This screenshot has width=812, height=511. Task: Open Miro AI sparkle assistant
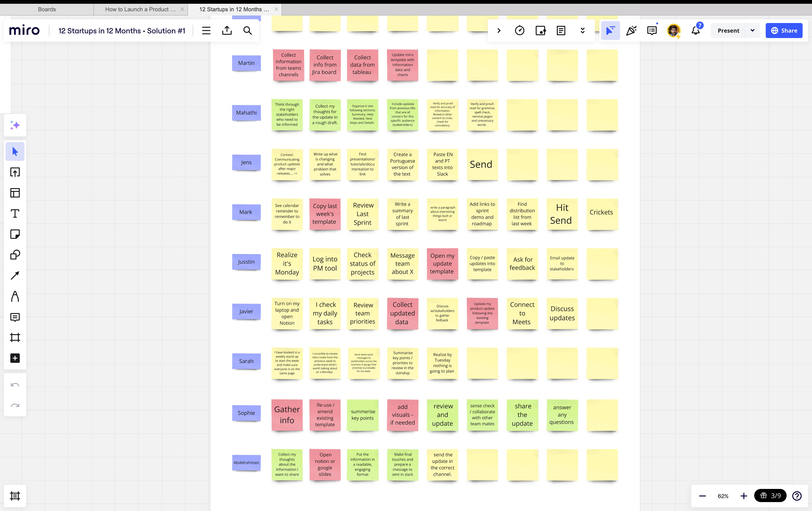pos(15,125)
